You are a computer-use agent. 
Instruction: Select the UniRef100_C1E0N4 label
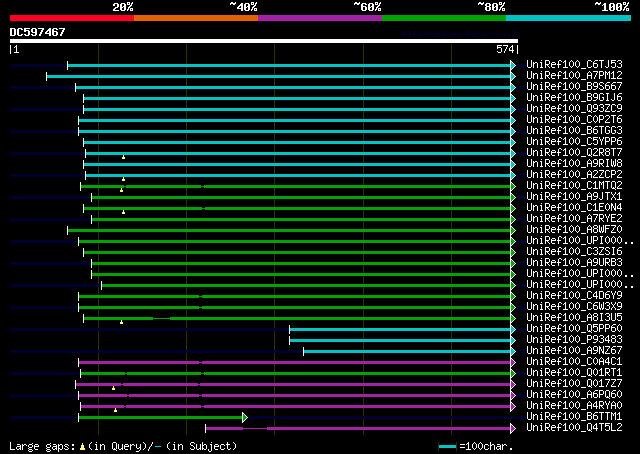click(x=574, y=208)
